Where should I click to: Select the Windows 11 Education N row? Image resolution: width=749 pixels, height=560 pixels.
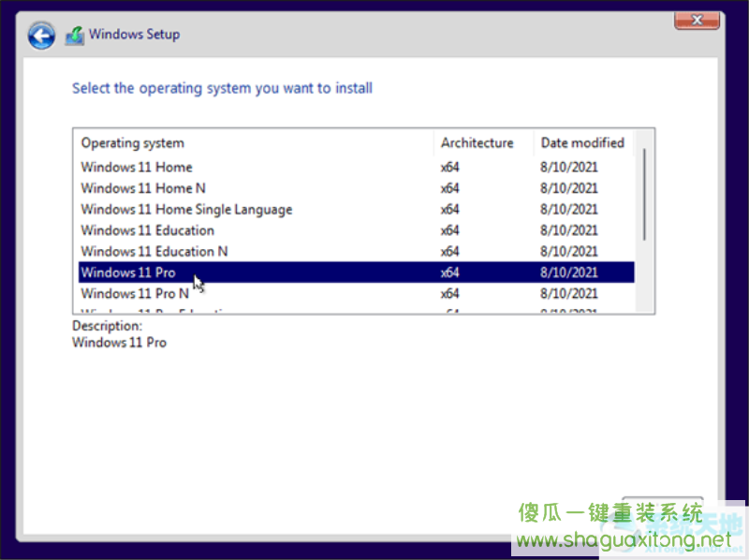point(357,251)
